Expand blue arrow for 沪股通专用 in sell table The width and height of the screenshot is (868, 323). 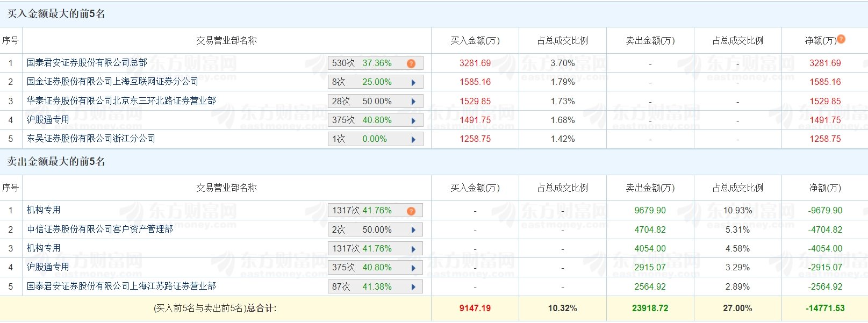click(x=413, y=268)
